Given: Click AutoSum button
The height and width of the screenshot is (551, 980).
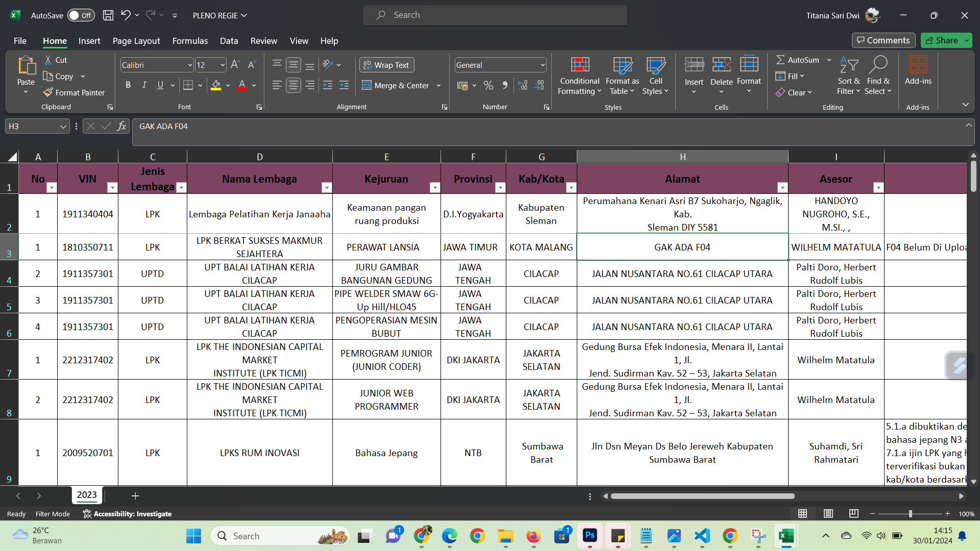Looking at the screenshot, I should [x=797, y=60].
